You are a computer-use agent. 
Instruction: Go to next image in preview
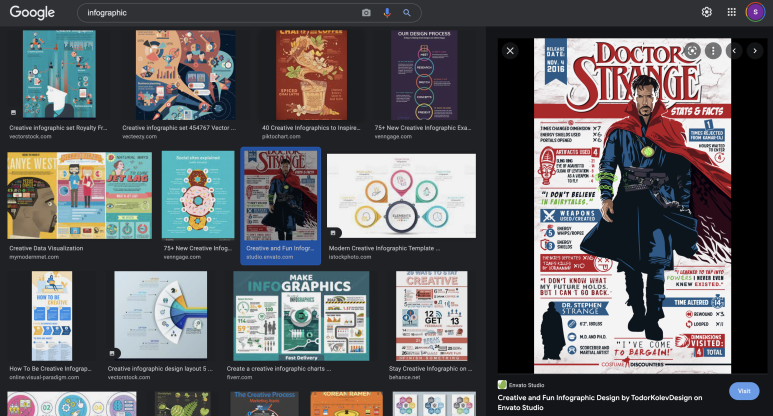pyautogui.click(x=755, y=50)
